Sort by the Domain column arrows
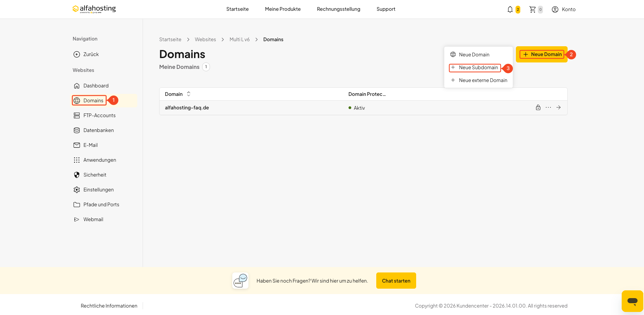 tap(189, 94)
